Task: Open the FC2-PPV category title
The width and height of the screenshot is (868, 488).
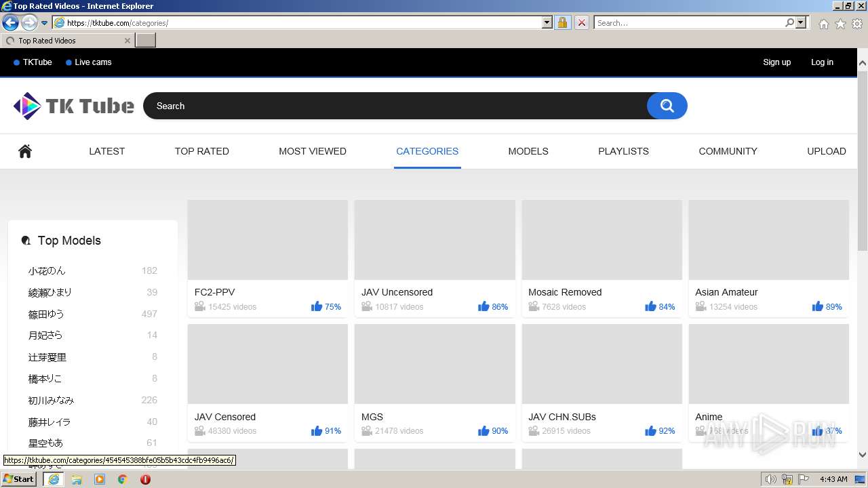Action: pyautogui.click(x=215, y=292)
